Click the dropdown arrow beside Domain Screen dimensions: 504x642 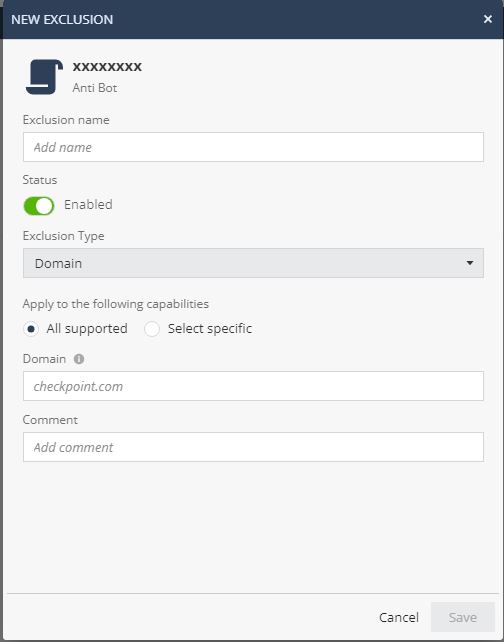pos(470,263)
